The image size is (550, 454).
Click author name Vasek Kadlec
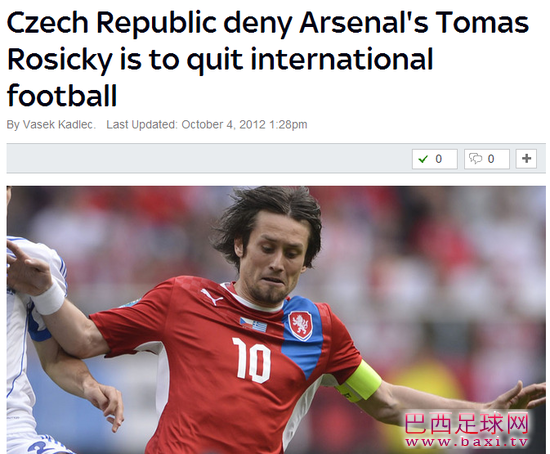(59, 125)
